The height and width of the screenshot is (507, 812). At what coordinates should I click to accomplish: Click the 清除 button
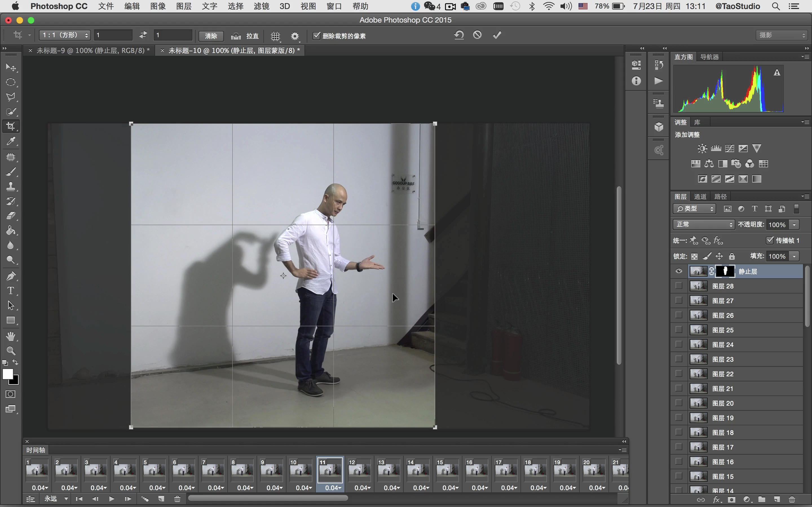pyautogui.click(x=211, y=36)
